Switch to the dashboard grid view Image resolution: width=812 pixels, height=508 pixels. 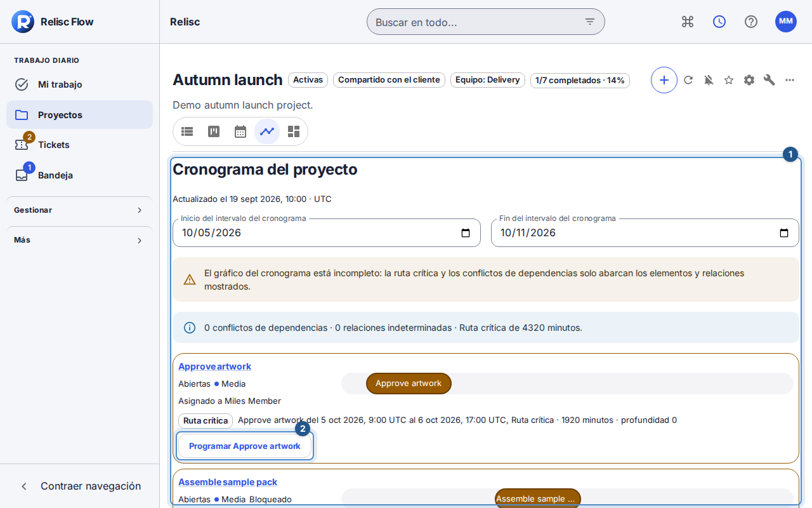pyautogui.click(x=294, y=131)
